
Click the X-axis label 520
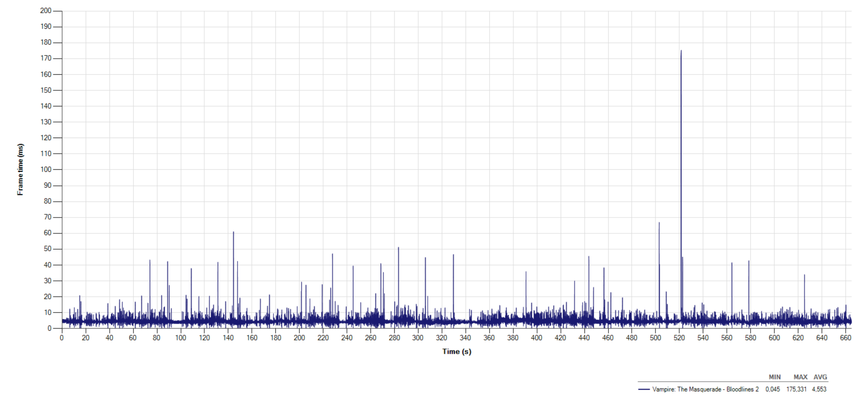click(679, 338)
